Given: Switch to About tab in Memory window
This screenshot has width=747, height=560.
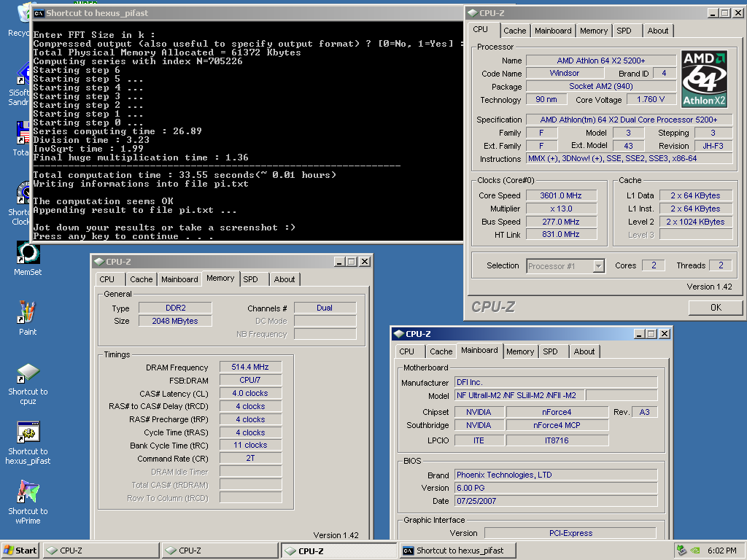Looking at the screenshot, I should point(284,279).
